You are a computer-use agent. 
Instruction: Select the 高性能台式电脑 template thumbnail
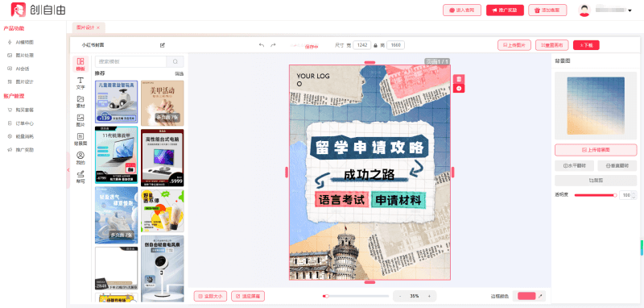coord(163,157)
